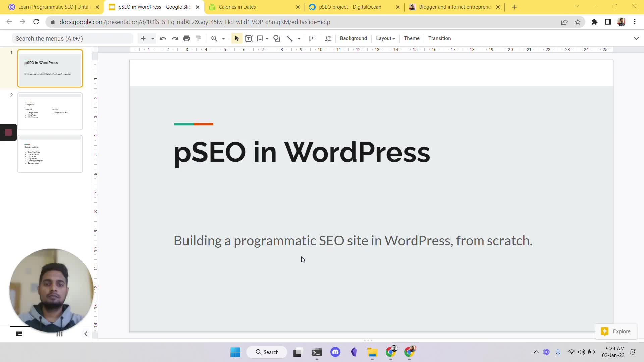
Task: Click the Explore button
Action: coord(616,331)
